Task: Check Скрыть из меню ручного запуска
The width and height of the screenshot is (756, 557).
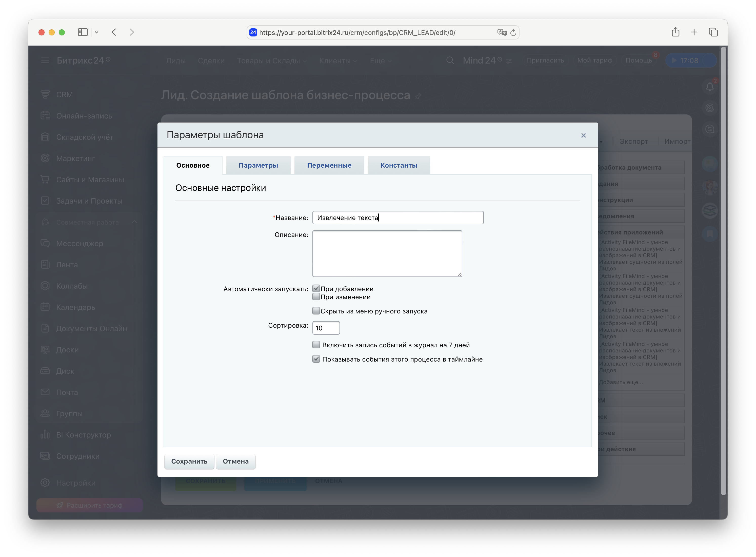Action: 316,311
